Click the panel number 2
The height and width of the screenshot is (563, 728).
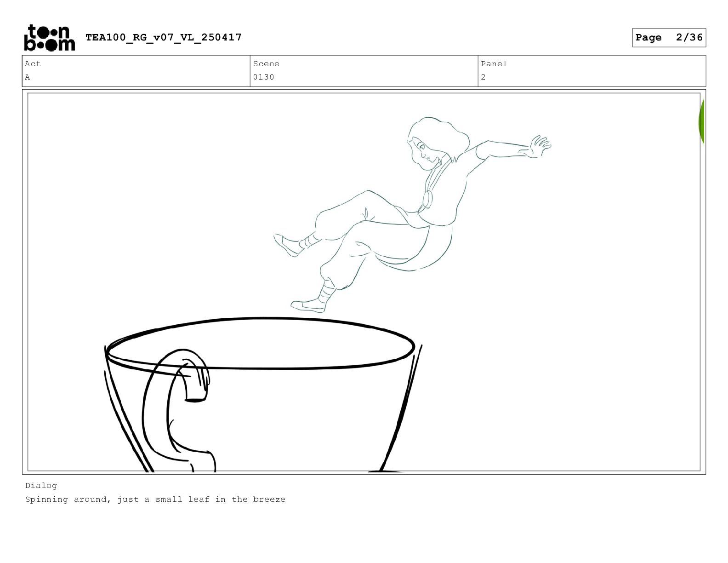click(x=483, y=77)
